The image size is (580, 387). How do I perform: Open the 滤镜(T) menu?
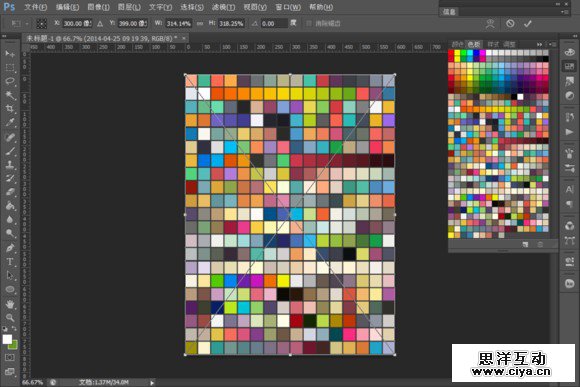pyautogui.click(x=223, y=7)
